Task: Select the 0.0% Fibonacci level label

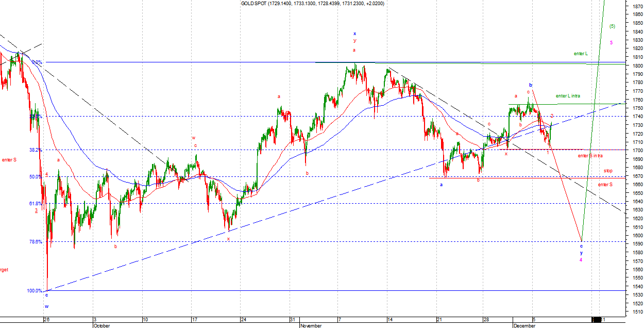Action: coord(37,62)
